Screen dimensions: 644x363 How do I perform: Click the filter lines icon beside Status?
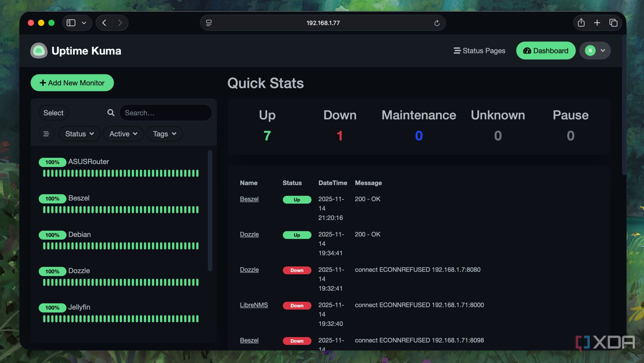[x=46, y=134]
